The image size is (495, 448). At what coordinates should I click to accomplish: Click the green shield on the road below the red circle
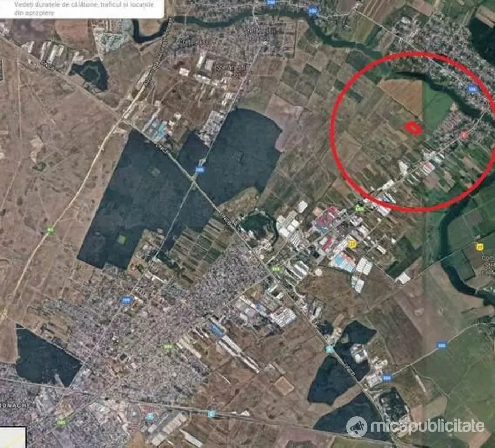359,209
